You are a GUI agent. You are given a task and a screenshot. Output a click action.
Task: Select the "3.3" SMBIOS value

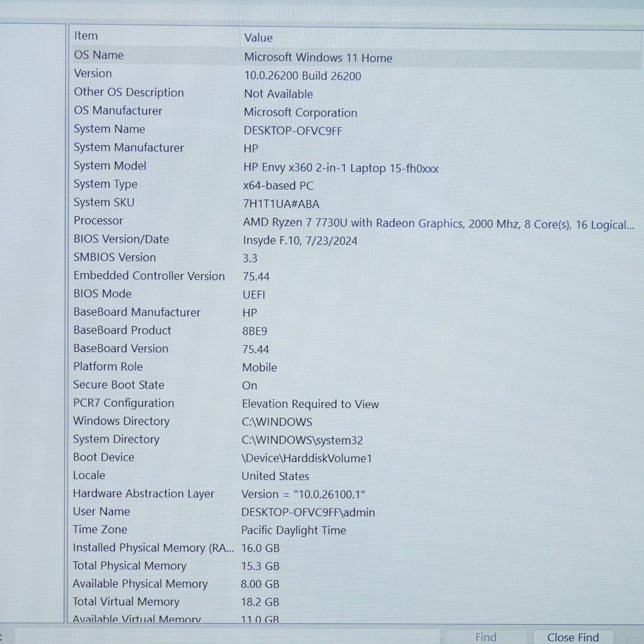pyautogui.click(x=250, y=258)
